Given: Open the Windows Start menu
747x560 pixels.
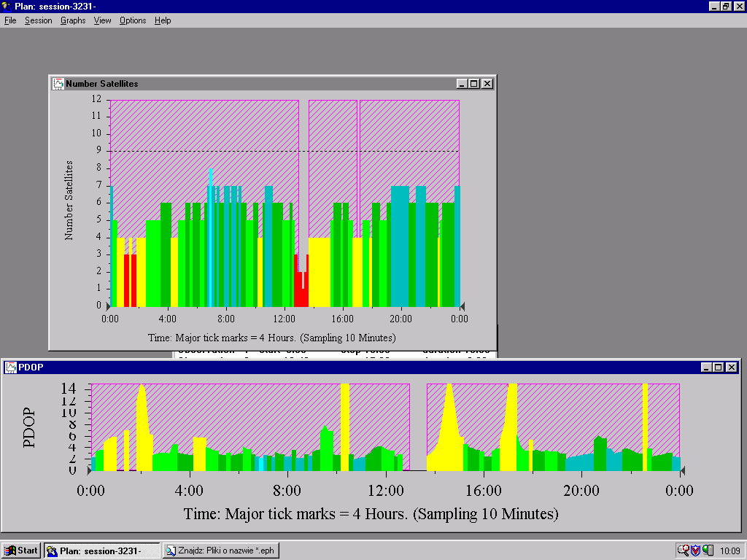Looking at the screenshot, I should click(x=21, y=551).
